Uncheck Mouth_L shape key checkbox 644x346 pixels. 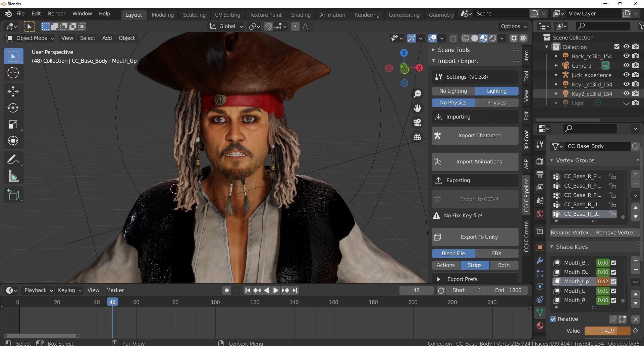pos(613,291)
